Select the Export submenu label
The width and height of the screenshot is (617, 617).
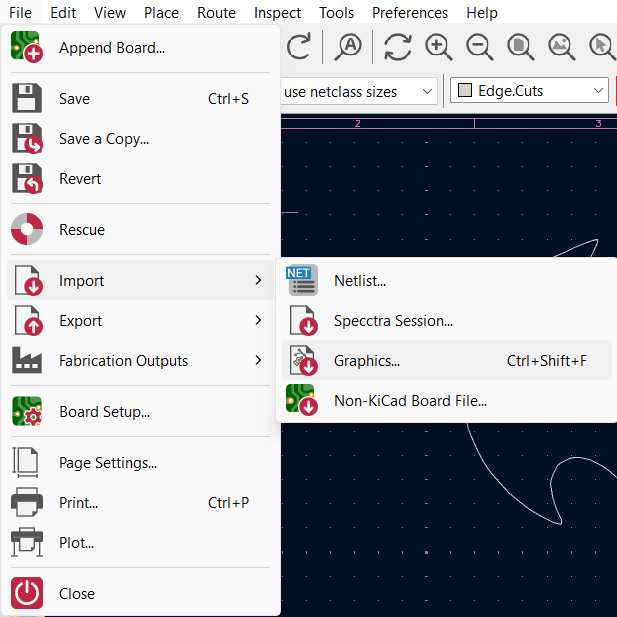coord(80,321)
